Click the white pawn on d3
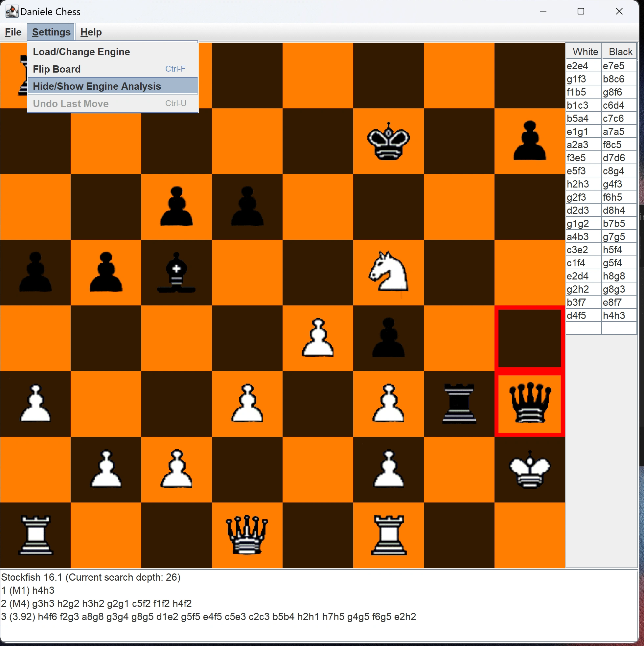This screenshot has width=644, height=646. coord(247,403)
